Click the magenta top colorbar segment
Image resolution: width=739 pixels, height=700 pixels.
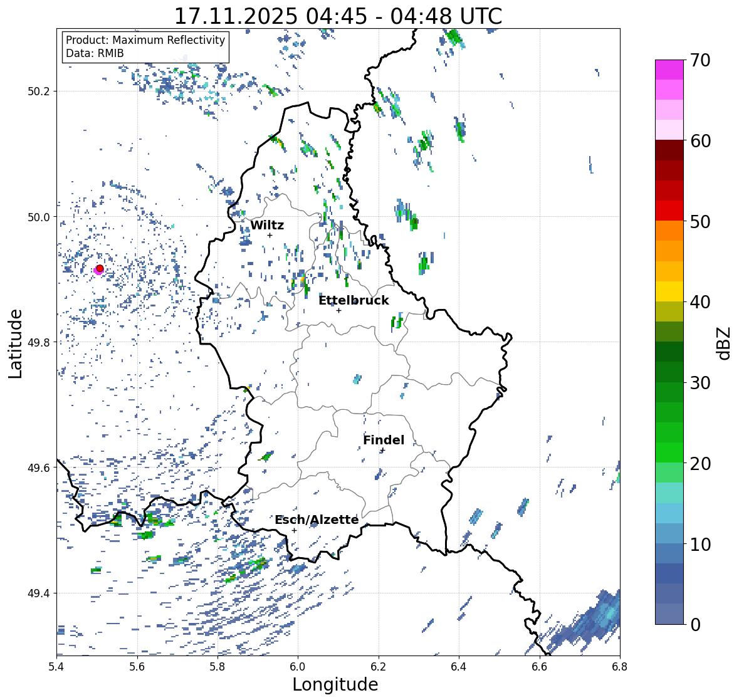click(x=669, y=70)
